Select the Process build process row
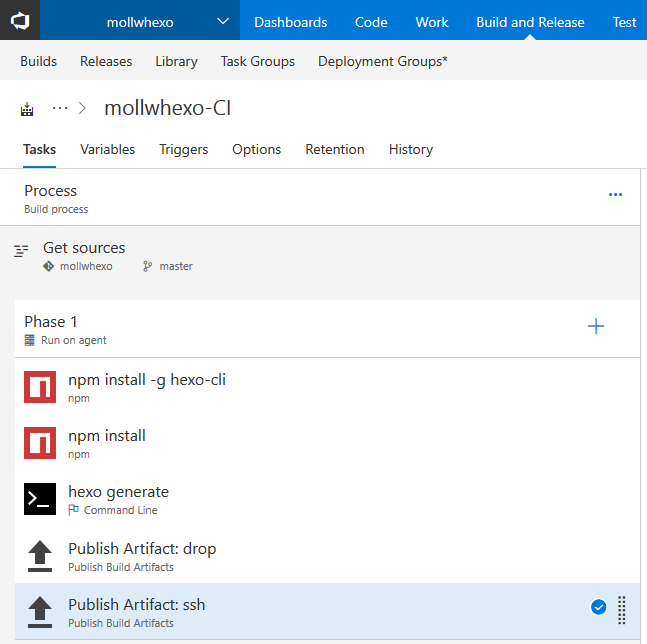647x644 pixels. [320, 198]
